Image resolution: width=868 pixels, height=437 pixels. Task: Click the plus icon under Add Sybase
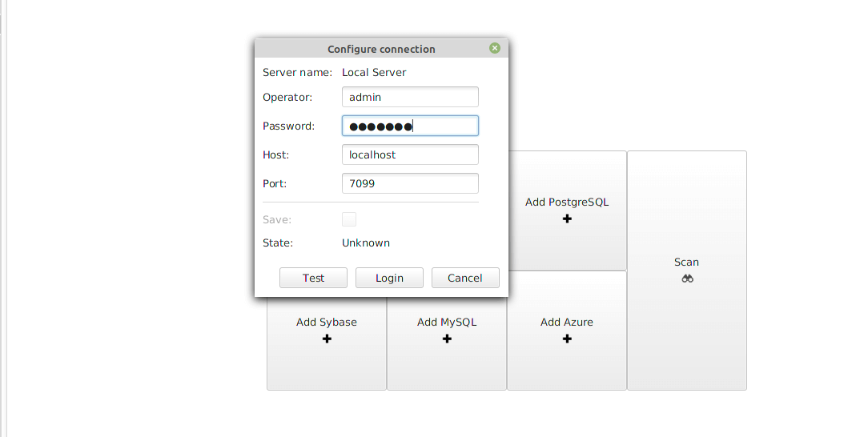click(x=327, y=339)
